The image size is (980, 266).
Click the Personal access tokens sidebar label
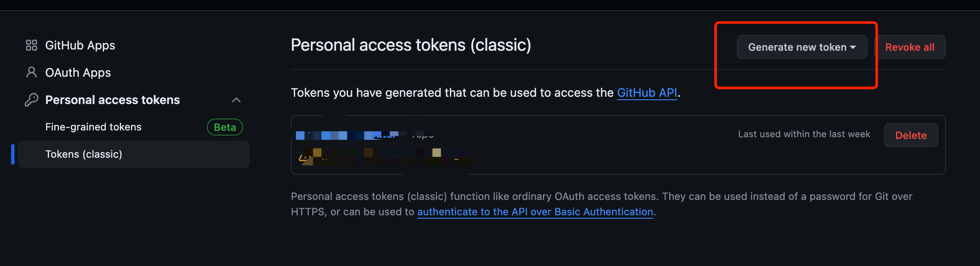tap(113, 100)
